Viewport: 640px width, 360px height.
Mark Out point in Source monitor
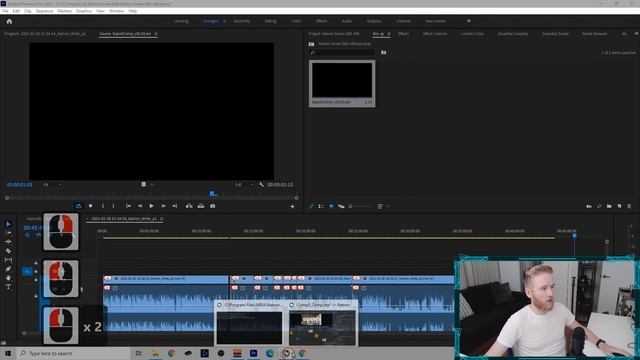pos(113,206)
